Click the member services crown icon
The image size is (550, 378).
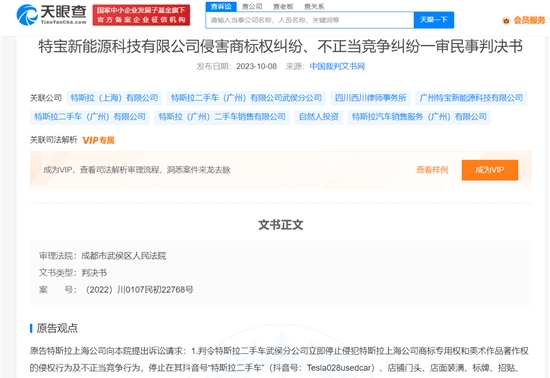[x=505, y=20]
